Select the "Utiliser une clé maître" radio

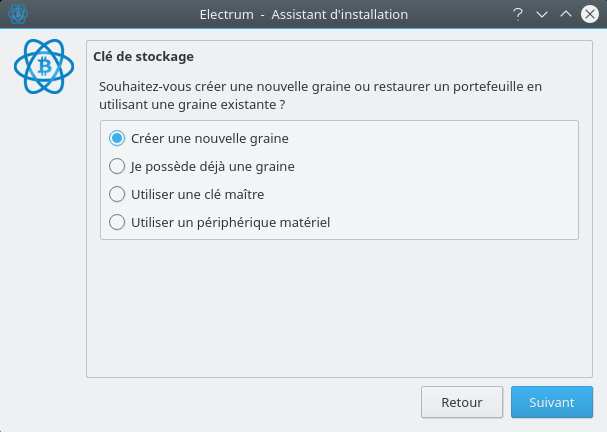coord(117,194)
